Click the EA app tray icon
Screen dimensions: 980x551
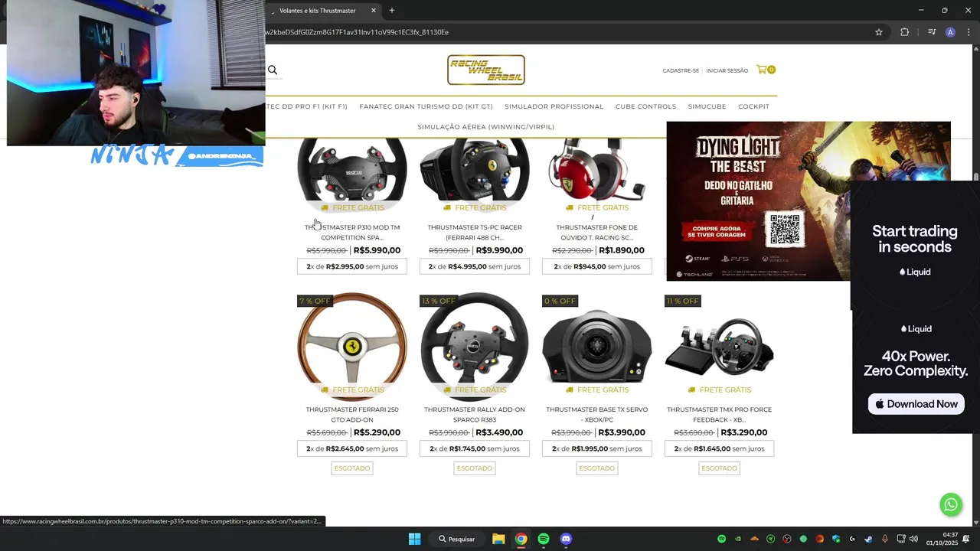pyautogui.click(x=820, y=539)
